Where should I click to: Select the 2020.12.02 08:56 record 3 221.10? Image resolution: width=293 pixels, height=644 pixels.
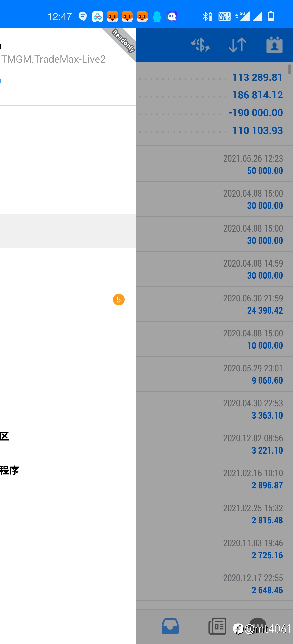tap(214, 444)
